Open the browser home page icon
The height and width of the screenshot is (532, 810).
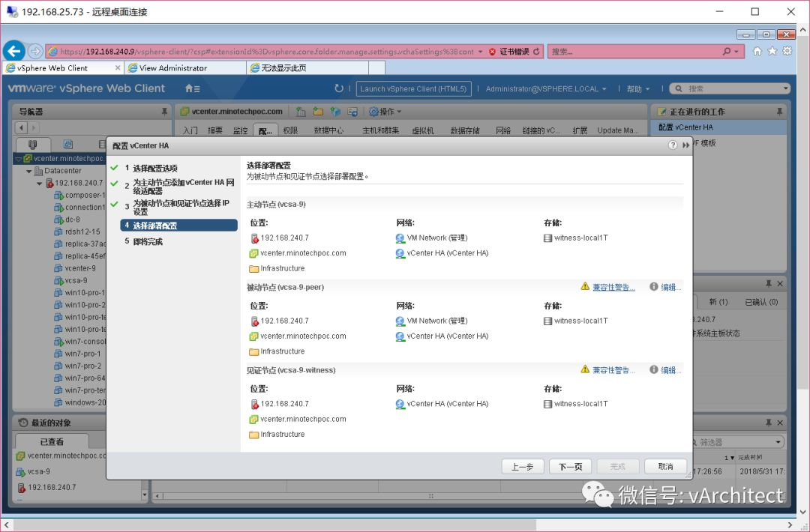coord(757,51)
